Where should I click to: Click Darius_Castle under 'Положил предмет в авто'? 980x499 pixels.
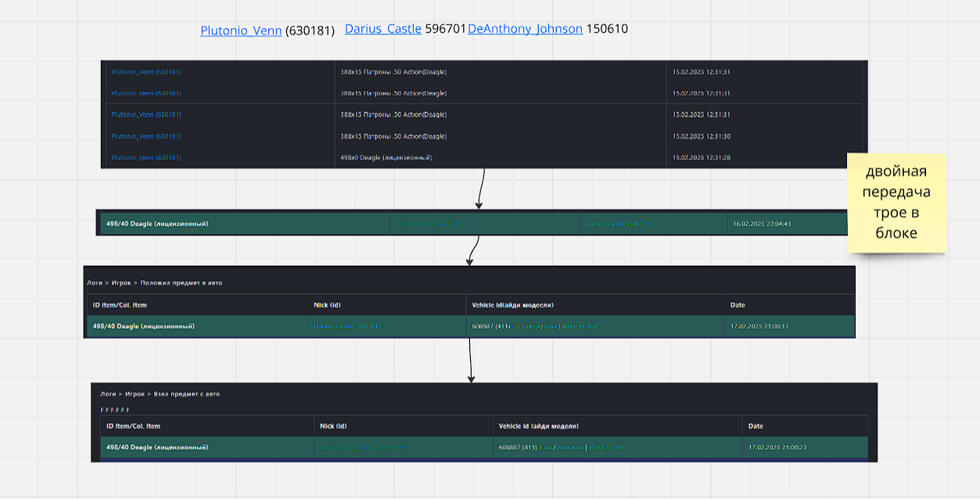346,326
